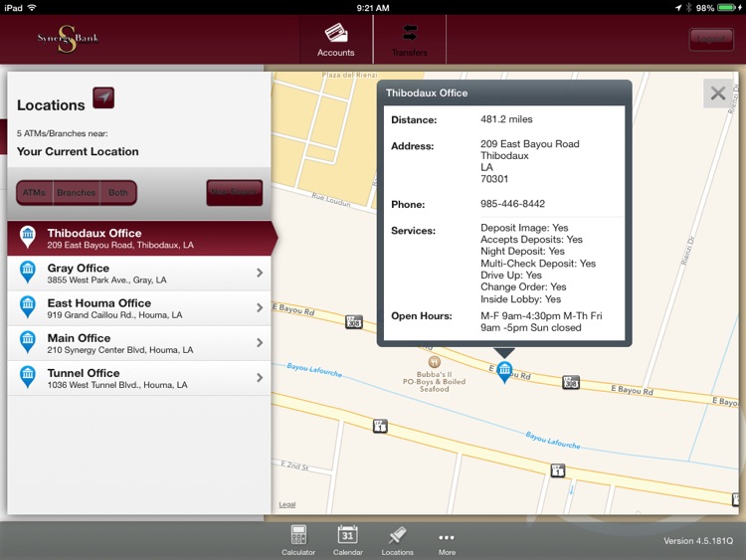Tap the Drive Up: Yes service line
The width and height of the screenshot is (746, 560).
click(x=511, y=275)
